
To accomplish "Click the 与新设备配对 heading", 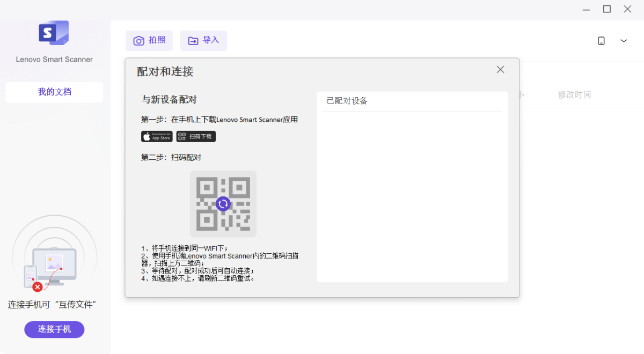I will tap(169, 100).
